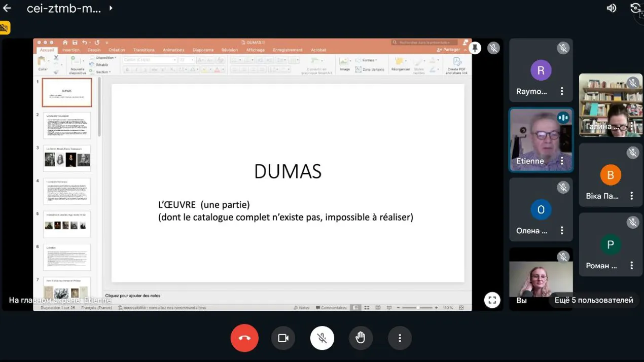Open the Transitions ribbon tab
This screenshot has width=644, height=362.
point(144,50)
